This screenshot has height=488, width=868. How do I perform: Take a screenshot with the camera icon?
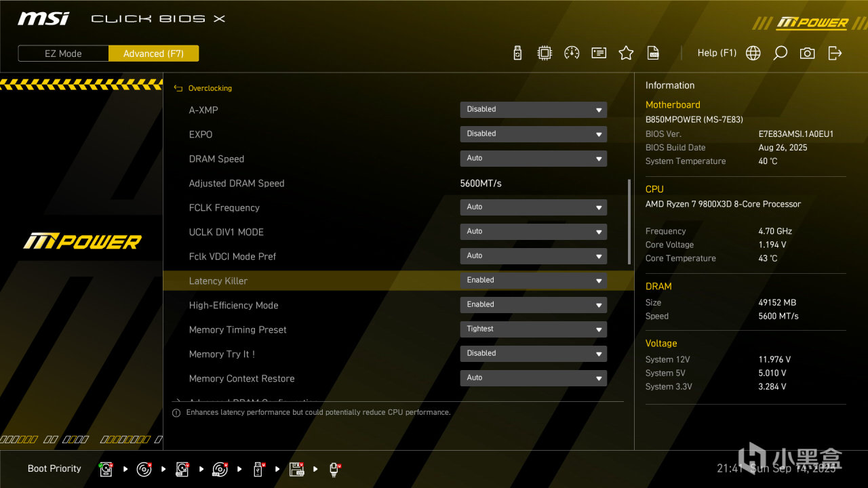coord(807,53)
